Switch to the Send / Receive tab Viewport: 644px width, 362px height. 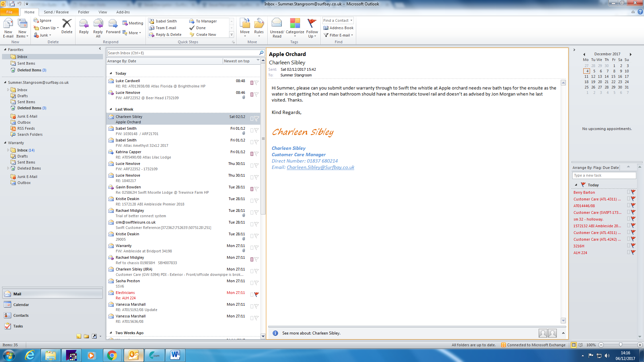pyautogui.click(x=56, y=12)
